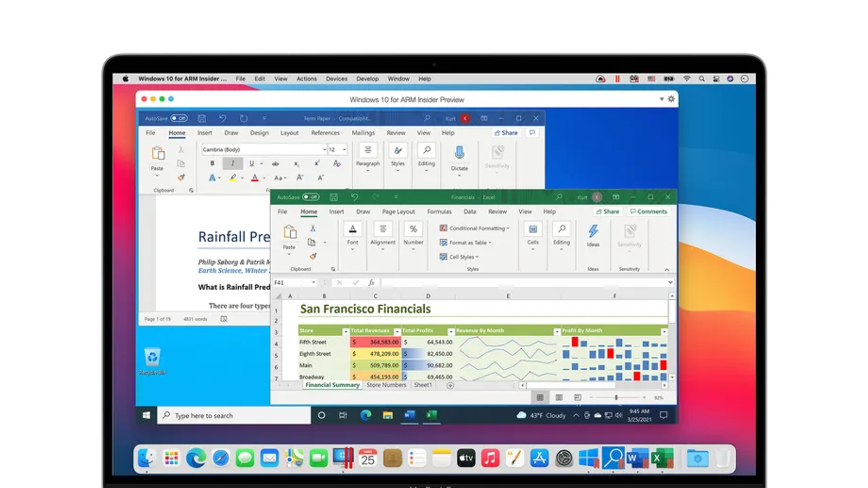Open Cell Styles dropdown in Excel
Image resolution: width=868 pixels, height=488 pixels.
point(459,257)
